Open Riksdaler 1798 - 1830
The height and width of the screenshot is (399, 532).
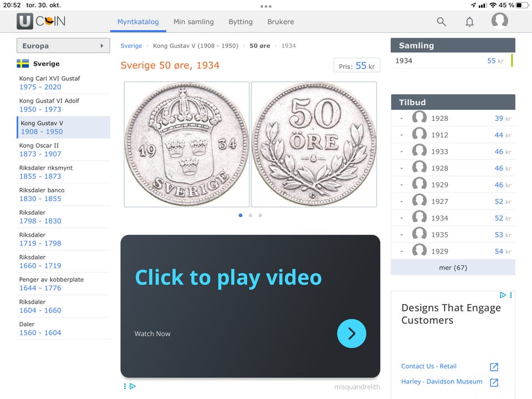63,217
